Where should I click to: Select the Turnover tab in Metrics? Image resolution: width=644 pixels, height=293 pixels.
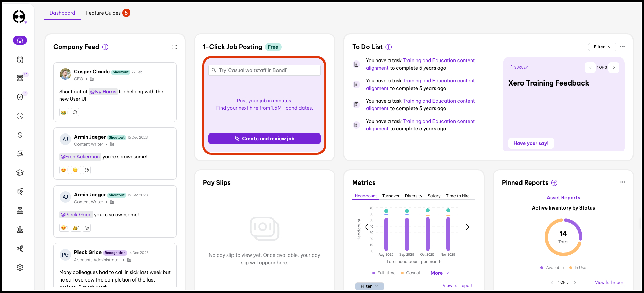coord(391,196)
